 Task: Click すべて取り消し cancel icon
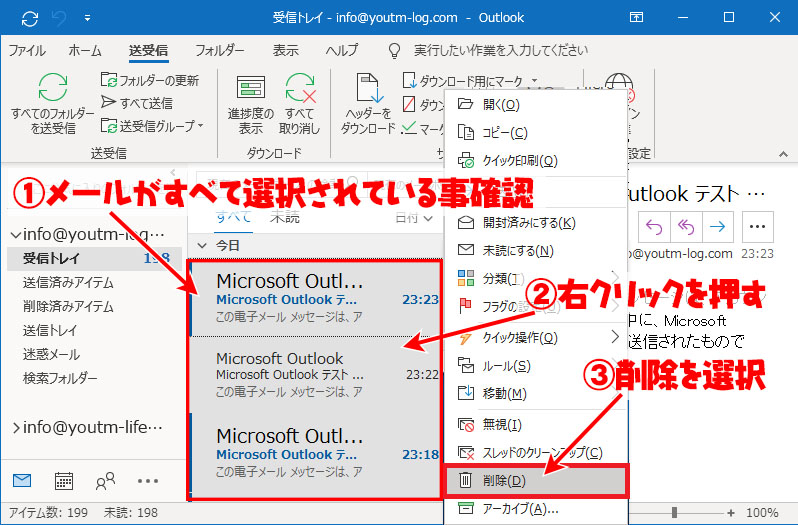[x=300, y=88]
